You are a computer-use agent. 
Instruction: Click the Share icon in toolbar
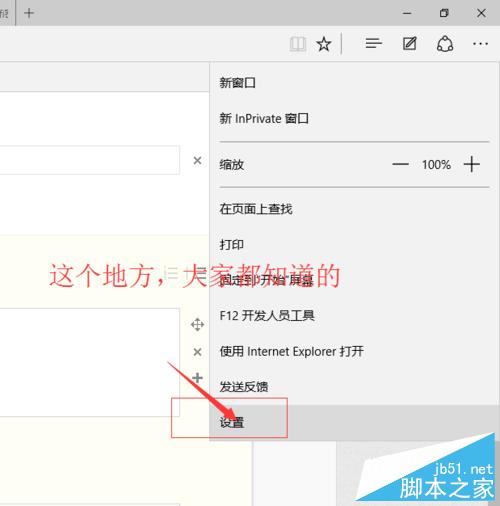445,44
